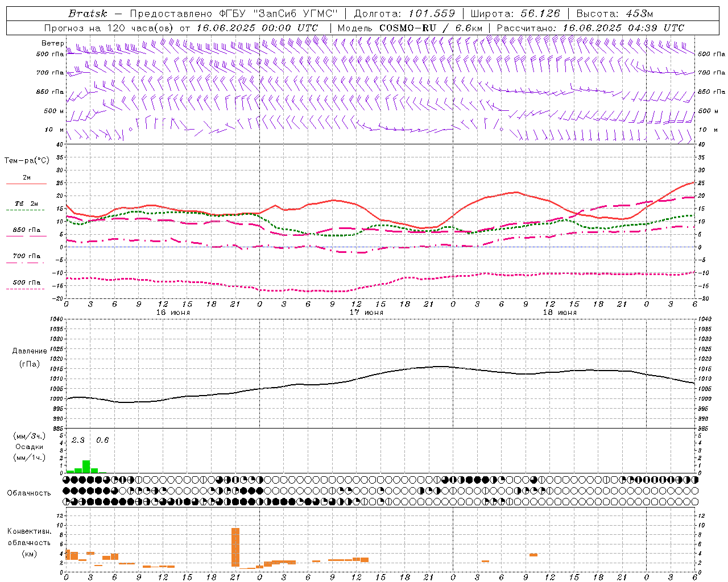Click the precipitation total value 2.3
The width and height of the screenshot is (728, 582).
[x=78, y=440]
